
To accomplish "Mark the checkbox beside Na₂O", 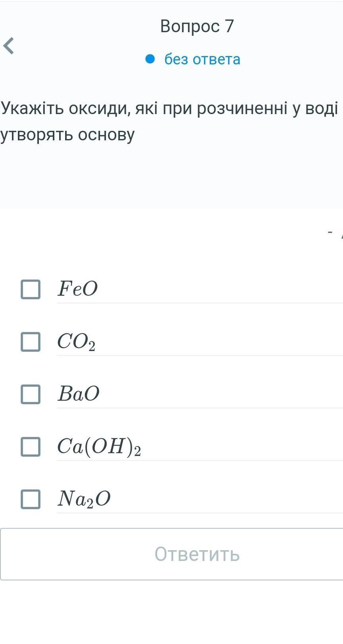I will tap(31, 499).
